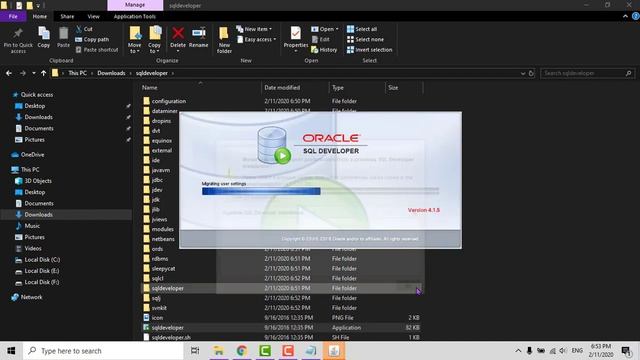
Task: Switch to the Share ribbon tab
Action: click(x=67, y=16)
